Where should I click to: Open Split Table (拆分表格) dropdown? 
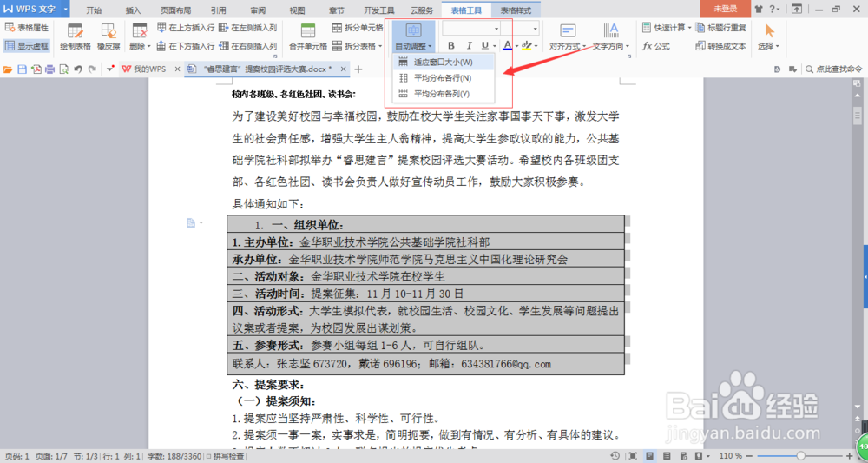point(358,46)
